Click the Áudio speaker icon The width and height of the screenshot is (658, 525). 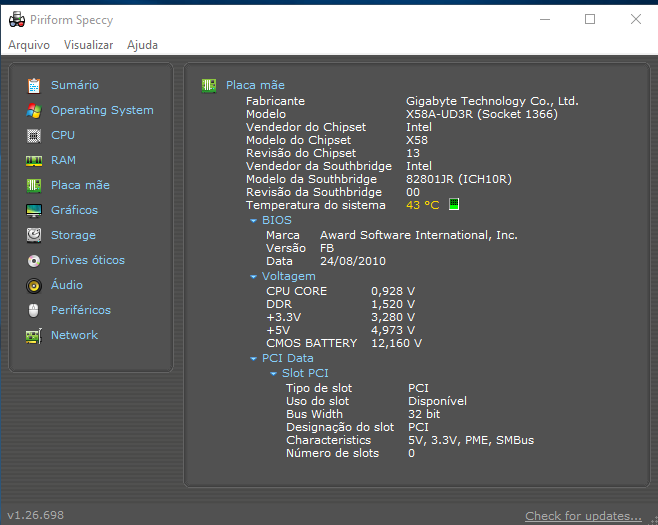(34, 285)
